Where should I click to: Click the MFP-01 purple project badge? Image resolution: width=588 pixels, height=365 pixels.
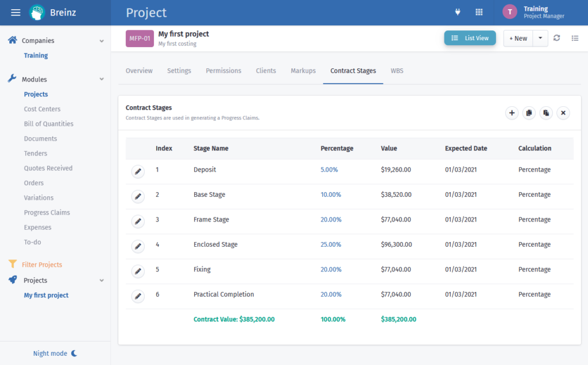(x=140, y=38)
